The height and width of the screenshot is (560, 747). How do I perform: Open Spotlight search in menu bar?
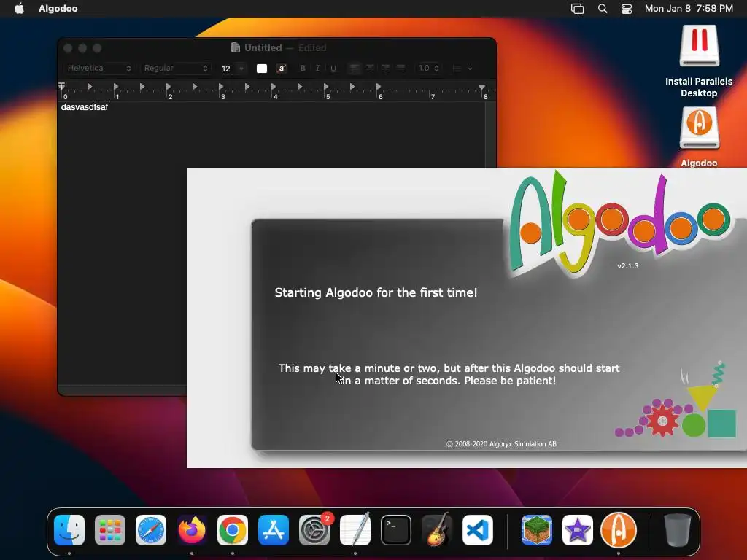click(602, 8)
